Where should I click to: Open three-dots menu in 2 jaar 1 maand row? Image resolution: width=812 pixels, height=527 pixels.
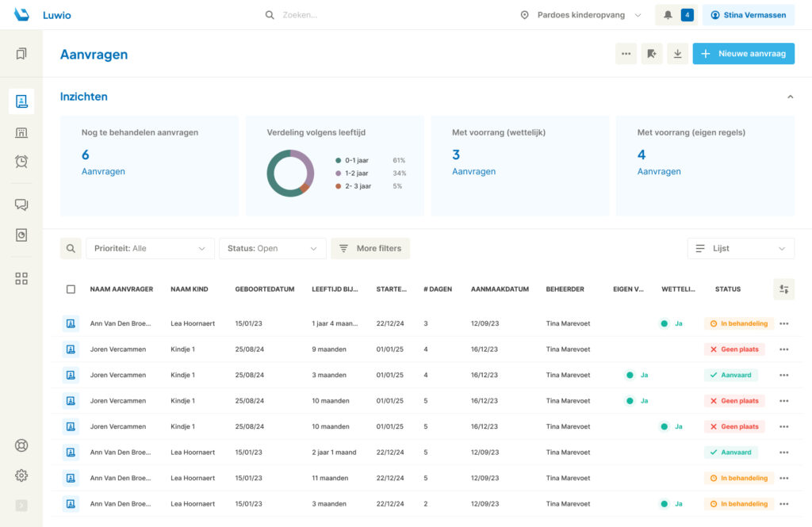pos(784,453)
